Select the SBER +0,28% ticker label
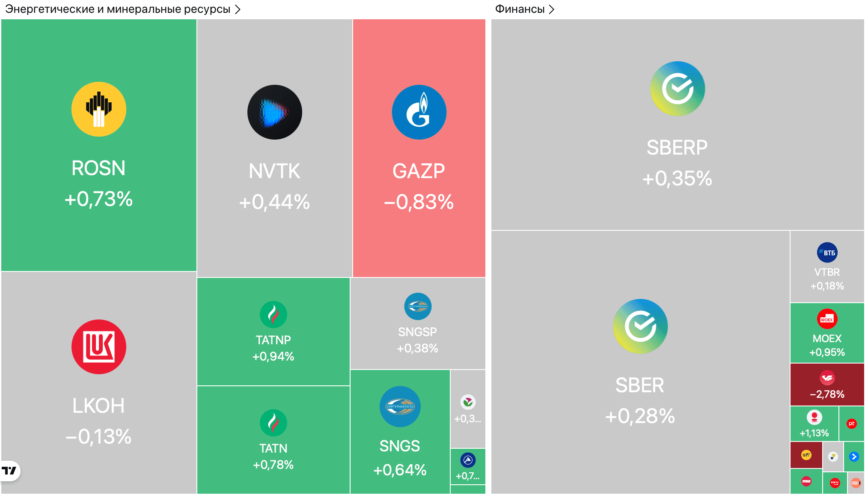Screen dimensions: 868x501 640,385
